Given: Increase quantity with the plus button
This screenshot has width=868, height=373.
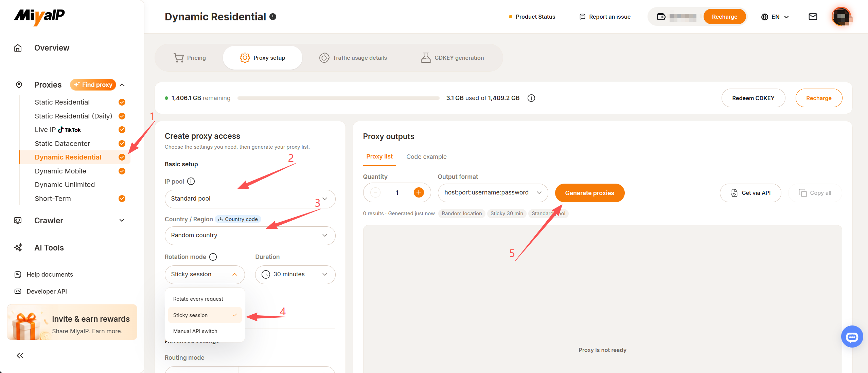Looking at the screenshot, I should [419, 193].
